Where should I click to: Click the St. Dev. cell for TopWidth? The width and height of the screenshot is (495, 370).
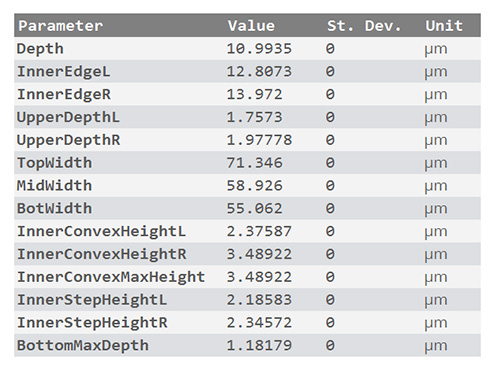pos(330,163)
